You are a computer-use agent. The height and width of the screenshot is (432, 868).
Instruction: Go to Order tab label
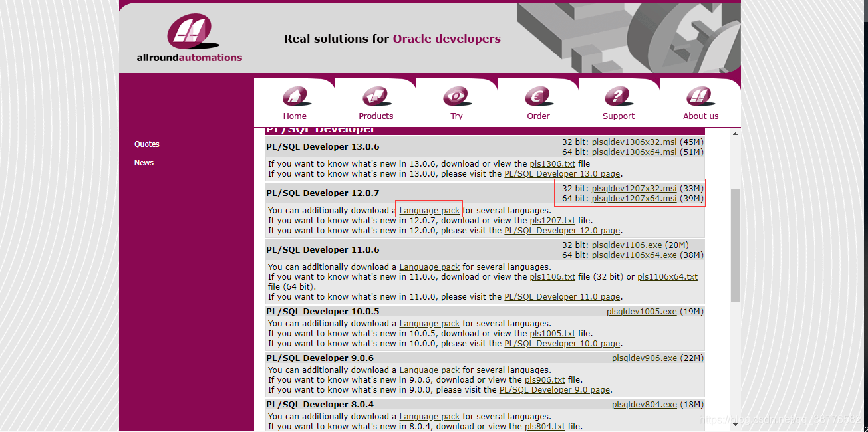(538, 116)
